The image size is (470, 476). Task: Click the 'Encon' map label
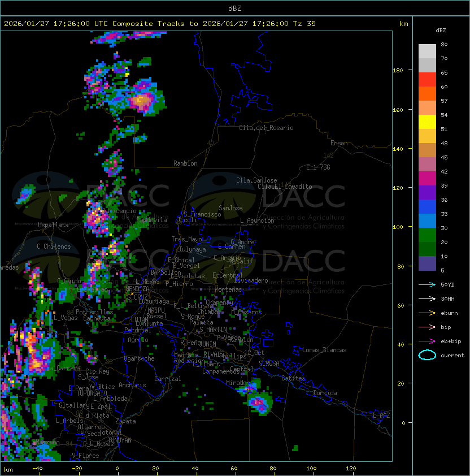tap(339, 143)
